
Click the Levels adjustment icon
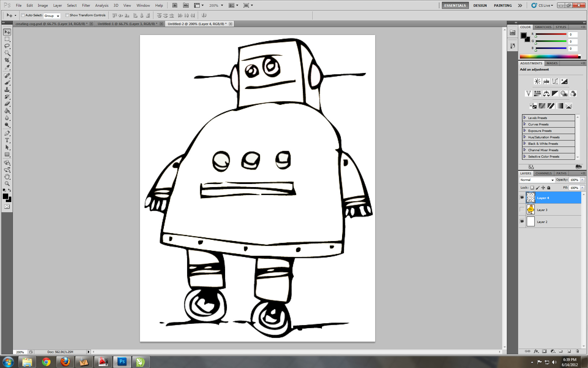click(546, 81)
